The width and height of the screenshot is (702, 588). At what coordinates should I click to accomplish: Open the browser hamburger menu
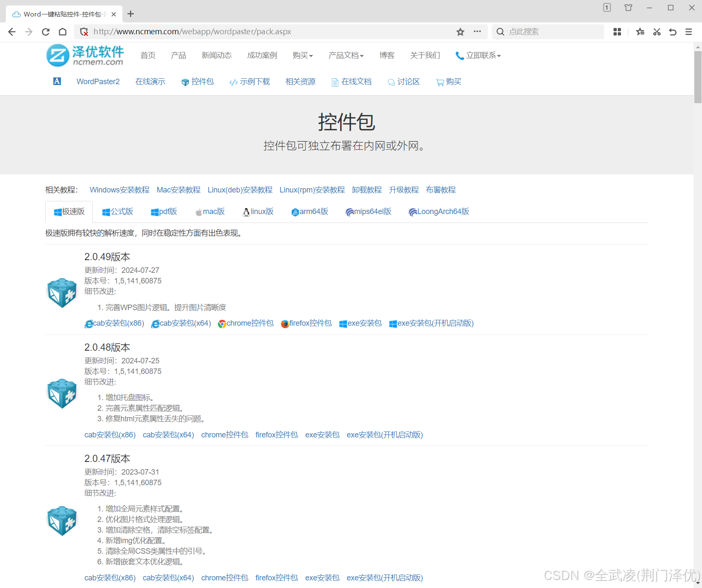[688, 32]
